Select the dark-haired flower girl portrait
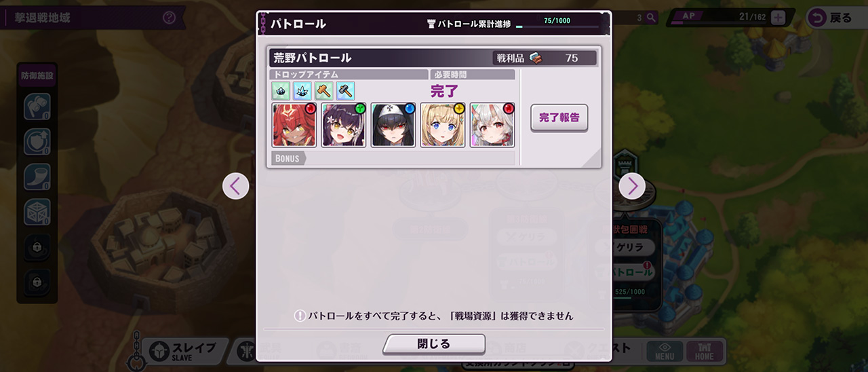868x372 pixels. [344, 125]
